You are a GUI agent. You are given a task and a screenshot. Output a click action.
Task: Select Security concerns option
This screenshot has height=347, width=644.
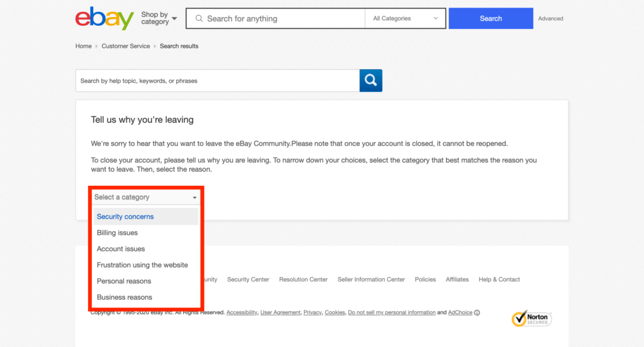(125, 217)
